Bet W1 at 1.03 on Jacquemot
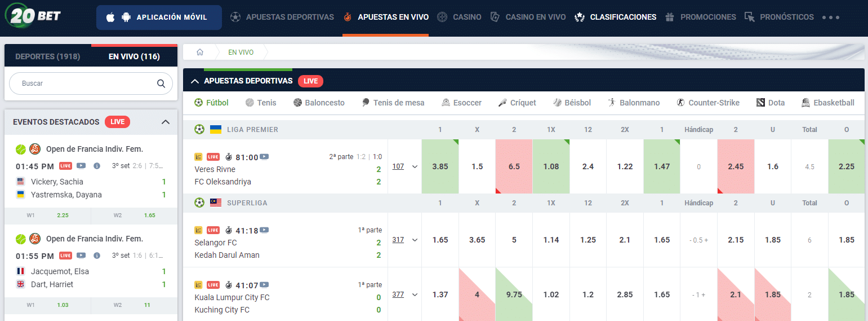The width and height of the screenshot is (868, 321). (47, 305)
